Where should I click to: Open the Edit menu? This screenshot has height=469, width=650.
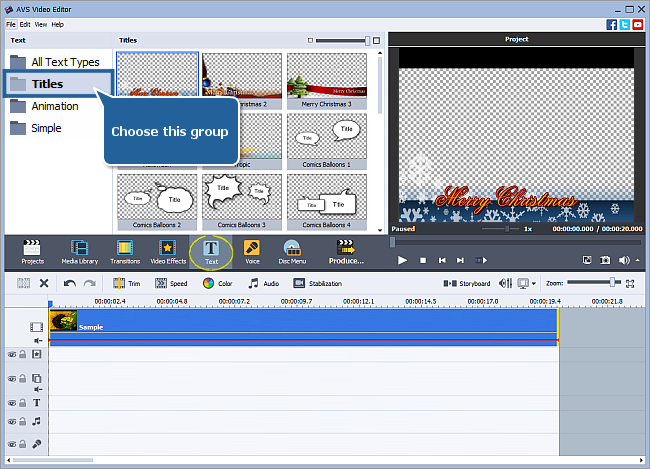(x=25, y=24)
